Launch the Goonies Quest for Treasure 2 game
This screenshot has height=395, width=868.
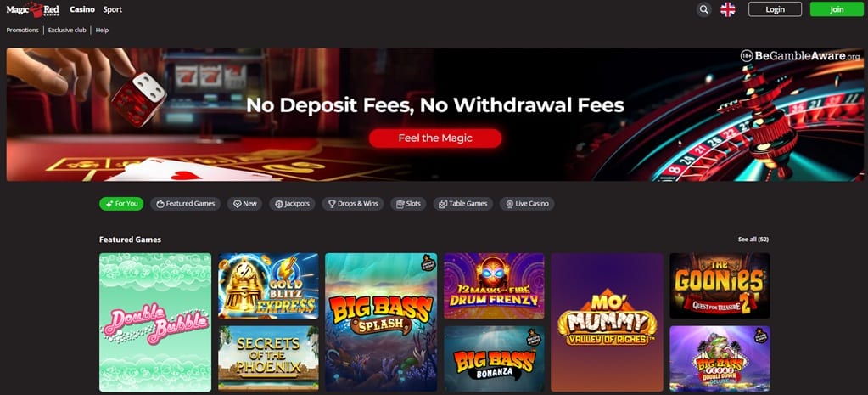(x=720, y=286)
